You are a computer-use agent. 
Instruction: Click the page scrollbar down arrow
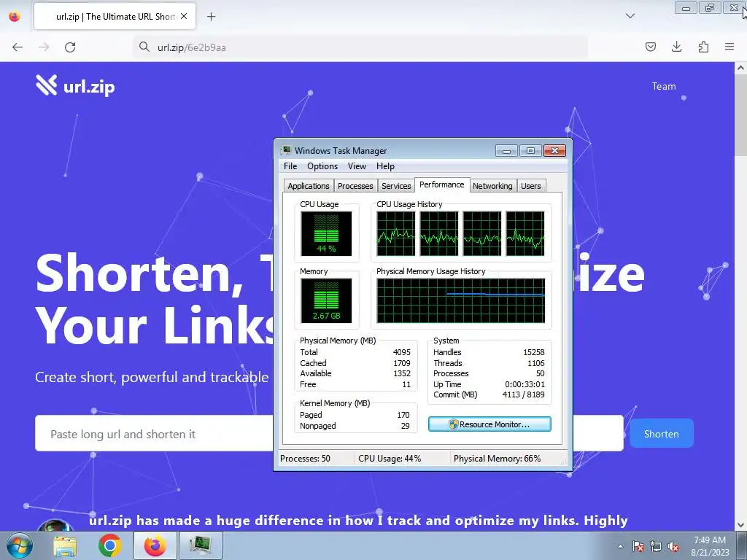(x=740, y=524)
